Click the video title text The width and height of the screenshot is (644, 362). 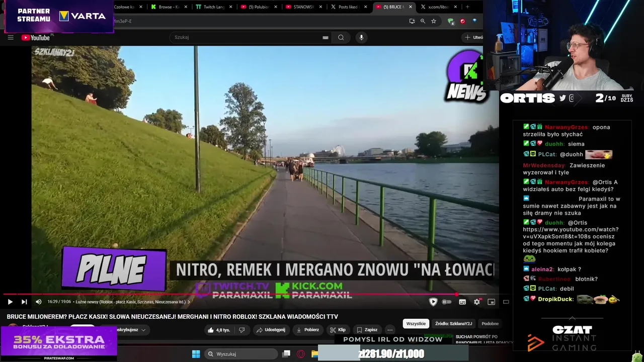point(172,317)
